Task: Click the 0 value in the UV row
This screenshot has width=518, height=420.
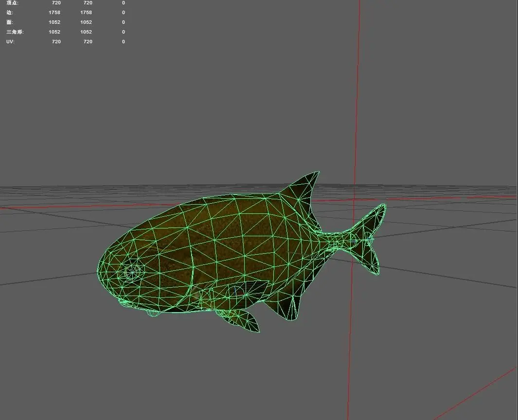Action: [124, 42]
